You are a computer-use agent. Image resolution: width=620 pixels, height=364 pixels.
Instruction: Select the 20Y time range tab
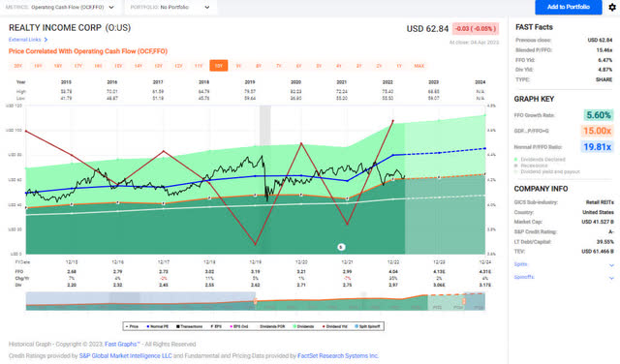tap(17, 66)
